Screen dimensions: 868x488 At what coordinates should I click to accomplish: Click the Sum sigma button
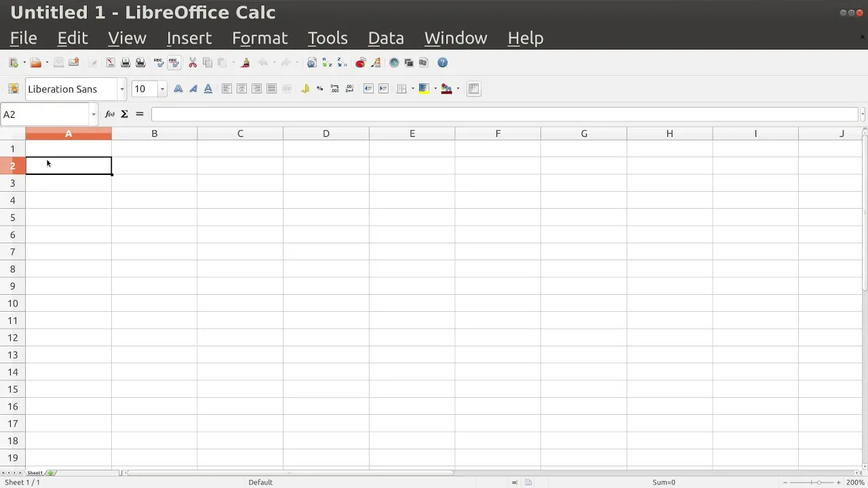coord(125,114)
